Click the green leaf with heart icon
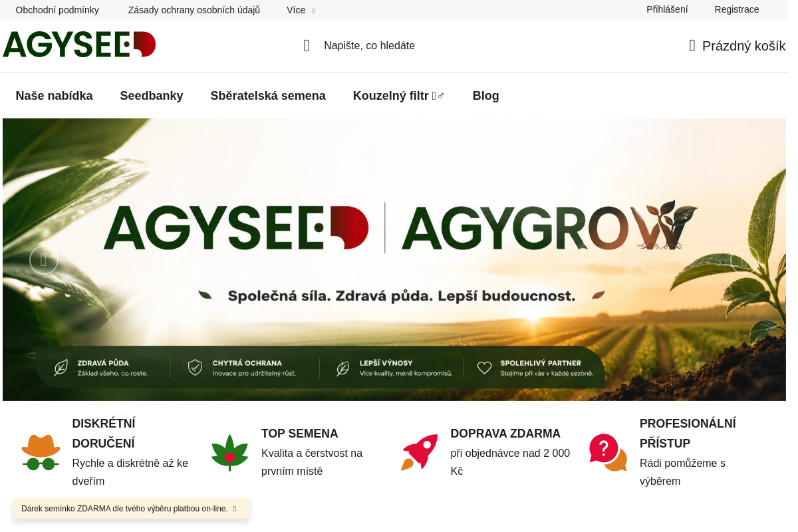 pos(229,452)
